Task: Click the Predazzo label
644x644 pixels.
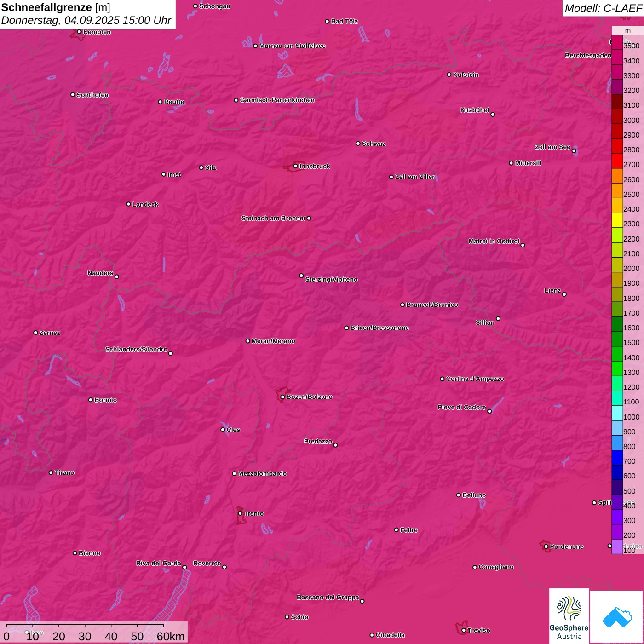Action: 318,441
